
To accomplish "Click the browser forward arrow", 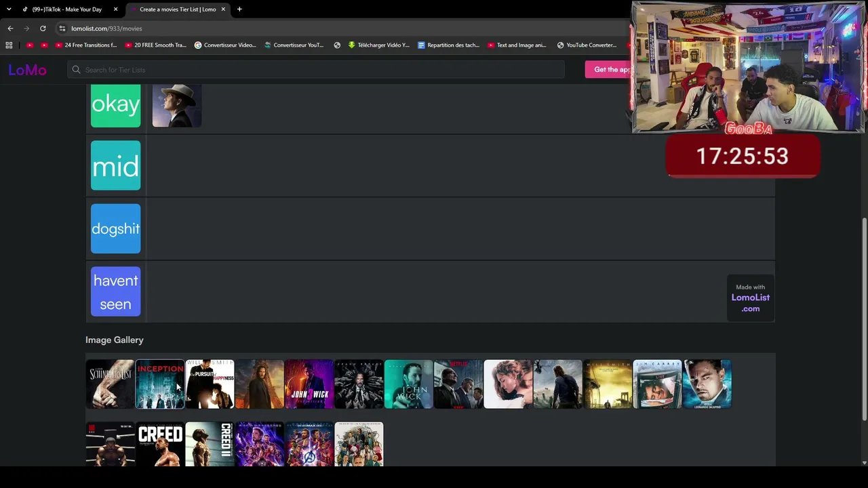I will click(x=26, y=28).
